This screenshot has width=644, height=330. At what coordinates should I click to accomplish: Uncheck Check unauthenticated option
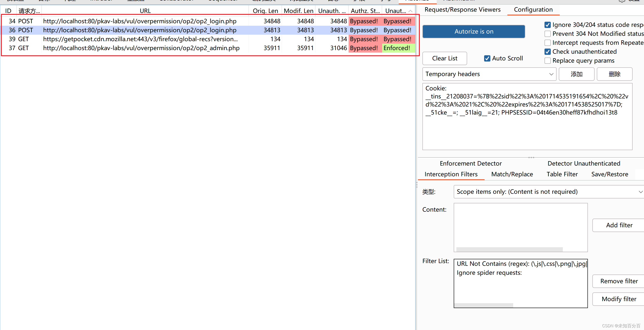coord(547,52)
